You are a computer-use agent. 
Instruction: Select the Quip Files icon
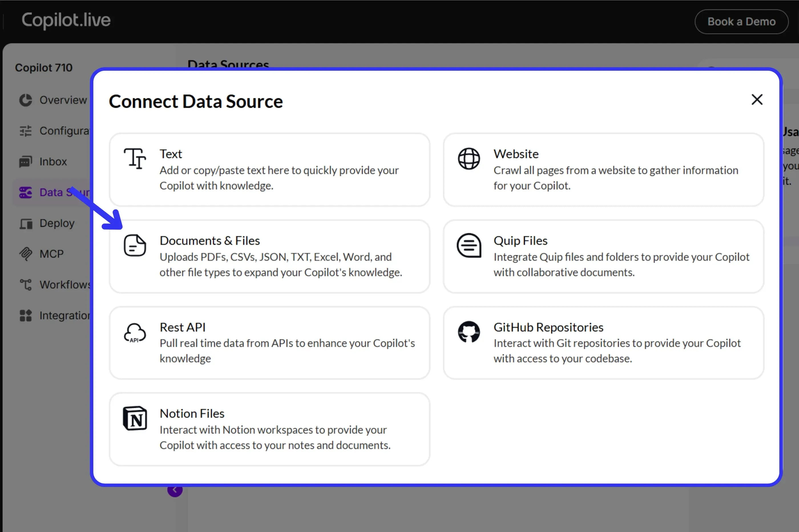pos(469,245)
